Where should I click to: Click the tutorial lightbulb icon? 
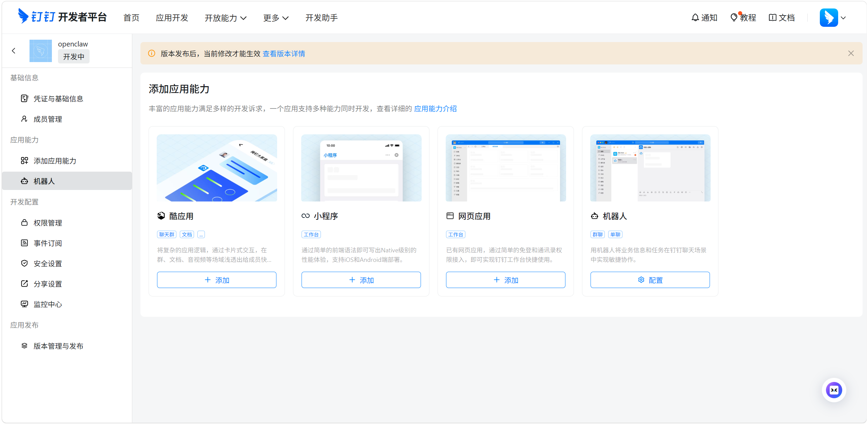[x=734, y=18]
